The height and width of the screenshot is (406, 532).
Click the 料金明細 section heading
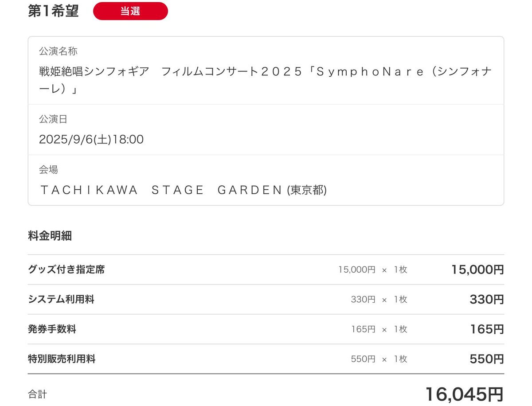pos(50,236)
